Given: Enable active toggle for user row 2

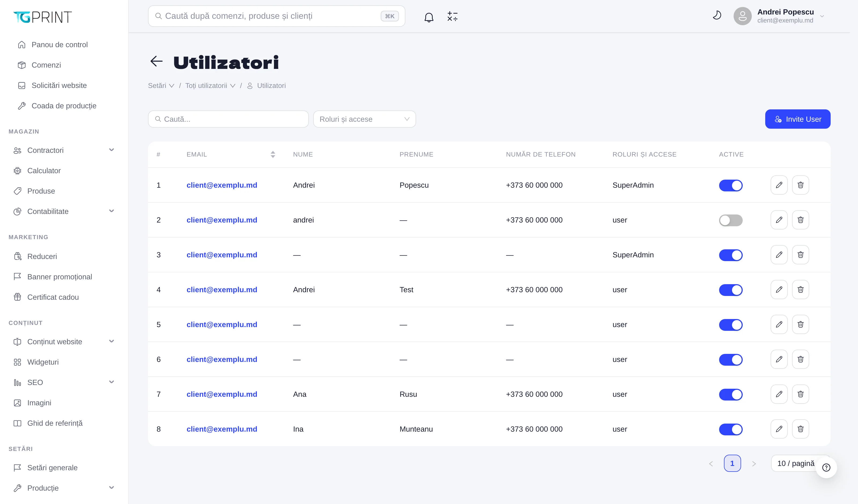Looking at the screenshot, I should pos(731,220).
